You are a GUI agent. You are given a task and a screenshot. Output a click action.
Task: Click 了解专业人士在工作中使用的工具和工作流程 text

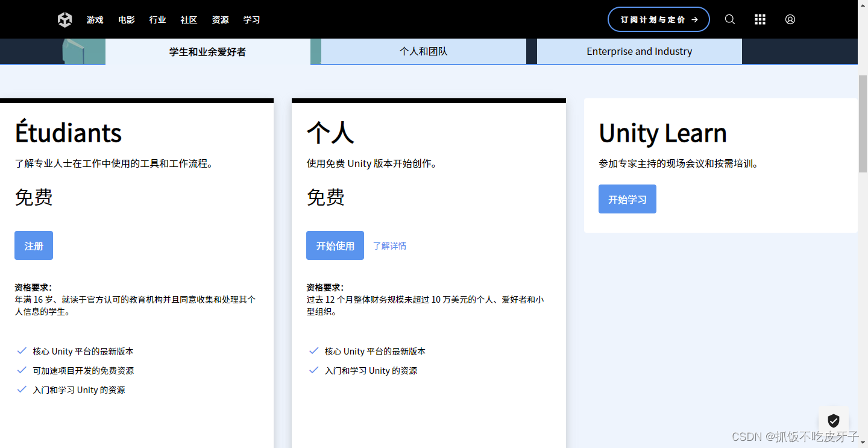coord(114,163)
